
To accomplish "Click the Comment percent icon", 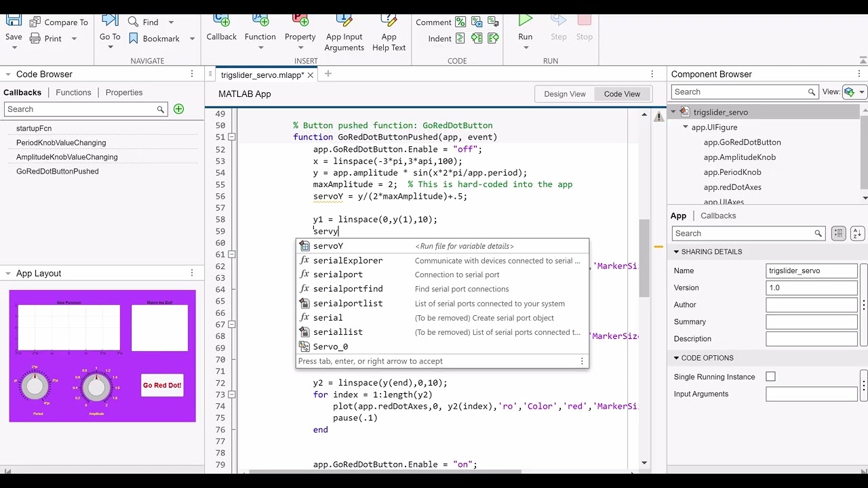I will tap(460, 22).
